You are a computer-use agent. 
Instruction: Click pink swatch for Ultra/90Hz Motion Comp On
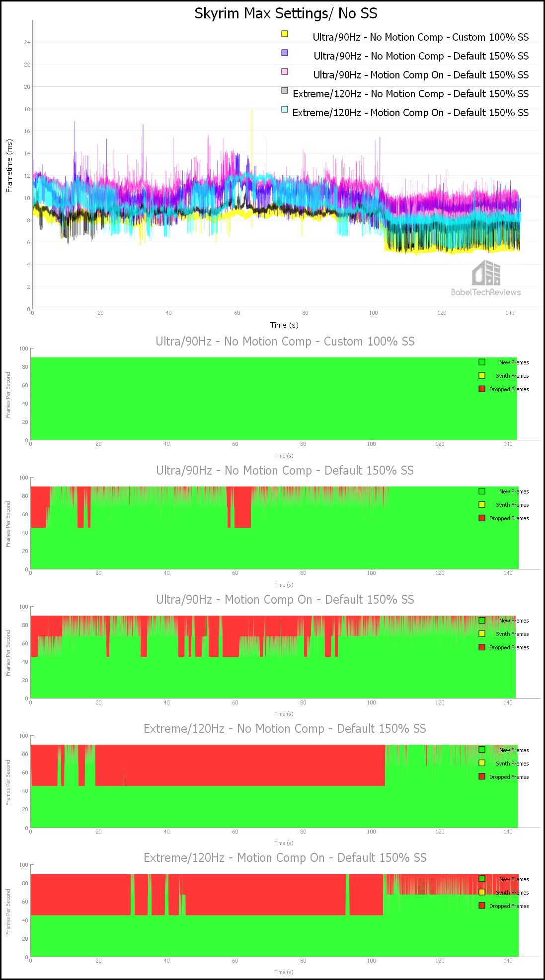point(285,71)
